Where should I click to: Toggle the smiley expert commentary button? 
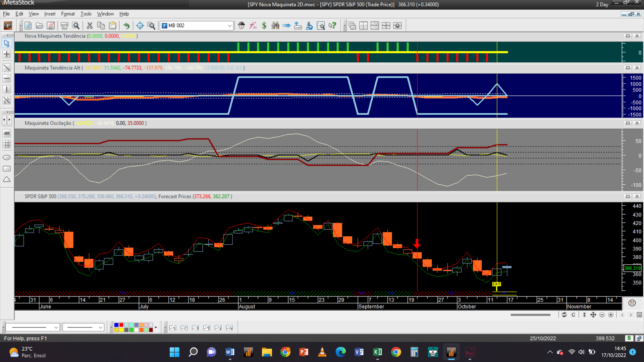point(632,303)
